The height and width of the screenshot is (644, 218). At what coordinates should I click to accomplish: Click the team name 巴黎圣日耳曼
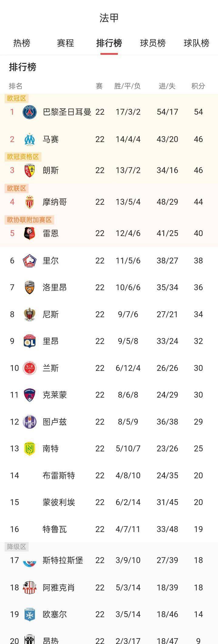point(67,112)
